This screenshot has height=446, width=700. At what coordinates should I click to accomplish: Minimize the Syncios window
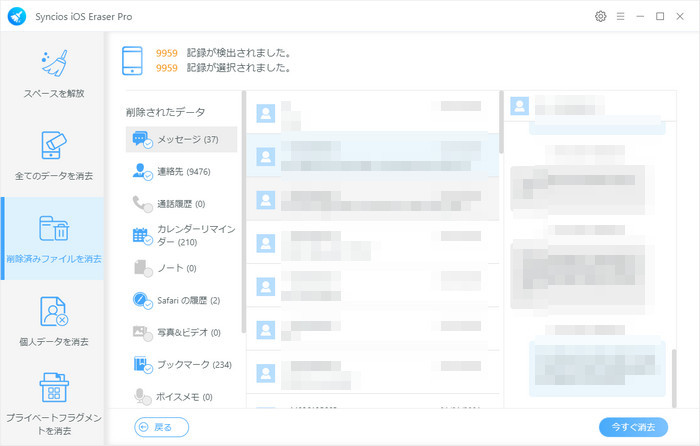[640, 17]
